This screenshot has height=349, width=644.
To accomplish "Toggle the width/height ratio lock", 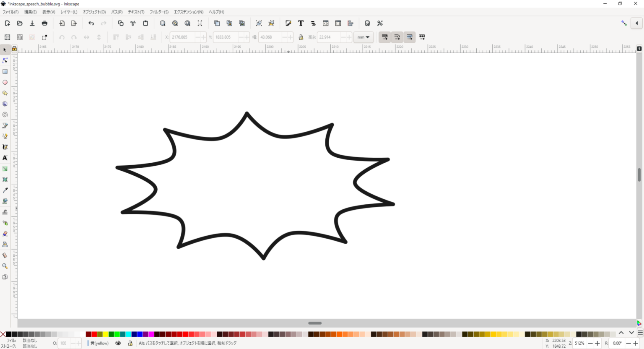I will tap(301, 37).
